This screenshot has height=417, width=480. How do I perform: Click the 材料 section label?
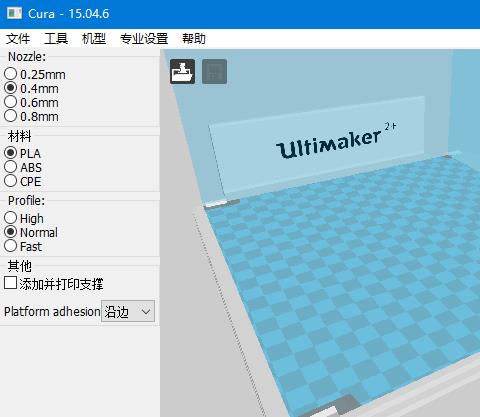pyautogui.click(x=20, y=136)
